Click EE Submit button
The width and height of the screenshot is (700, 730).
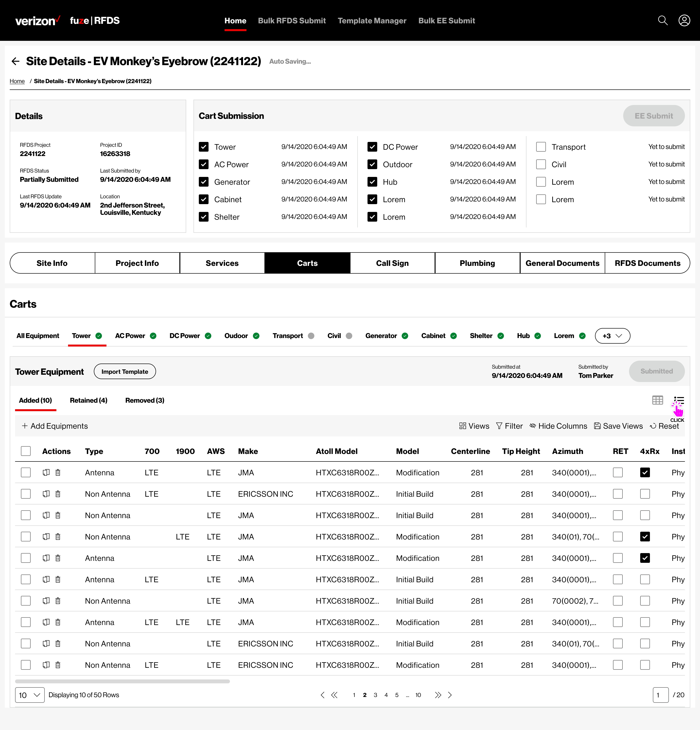pyautogui.click(x=654, y=115)
